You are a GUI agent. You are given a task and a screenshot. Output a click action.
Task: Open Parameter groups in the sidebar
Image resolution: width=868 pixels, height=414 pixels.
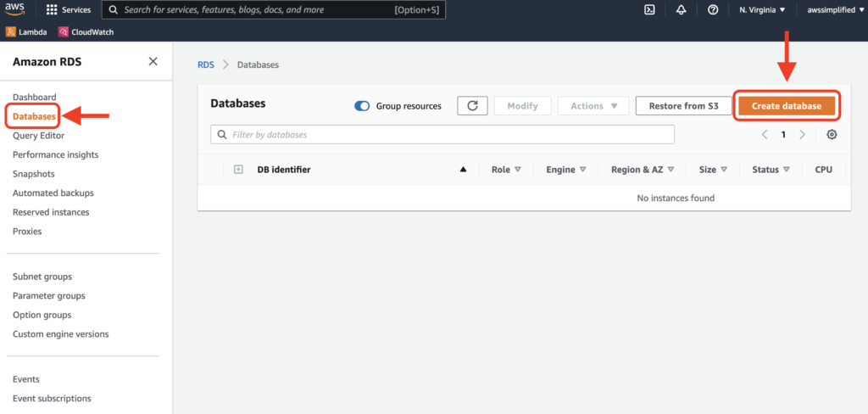pyautogui.click(x=48, y=296)
